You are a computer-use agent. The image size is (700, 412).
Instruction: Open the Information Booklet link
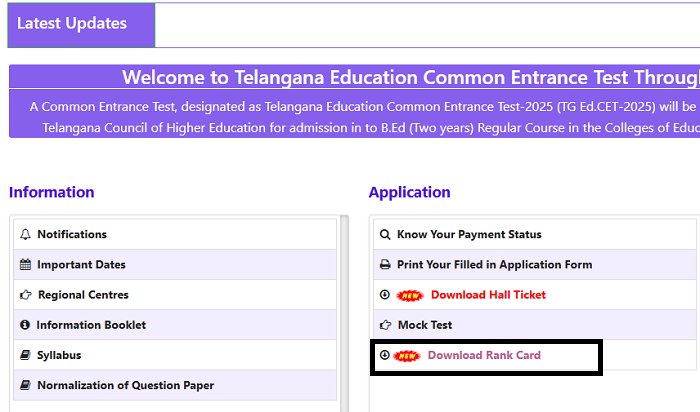[91, 325]
